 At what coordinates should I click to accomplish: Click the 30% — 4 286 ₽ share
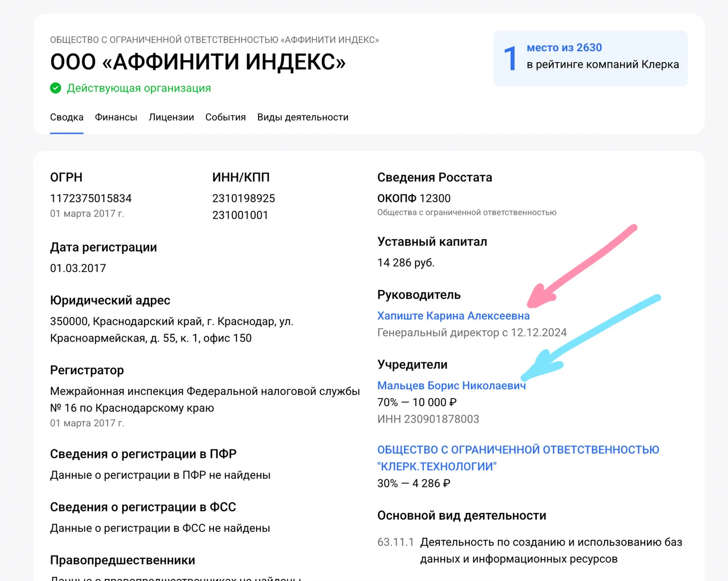click(414, 484)
